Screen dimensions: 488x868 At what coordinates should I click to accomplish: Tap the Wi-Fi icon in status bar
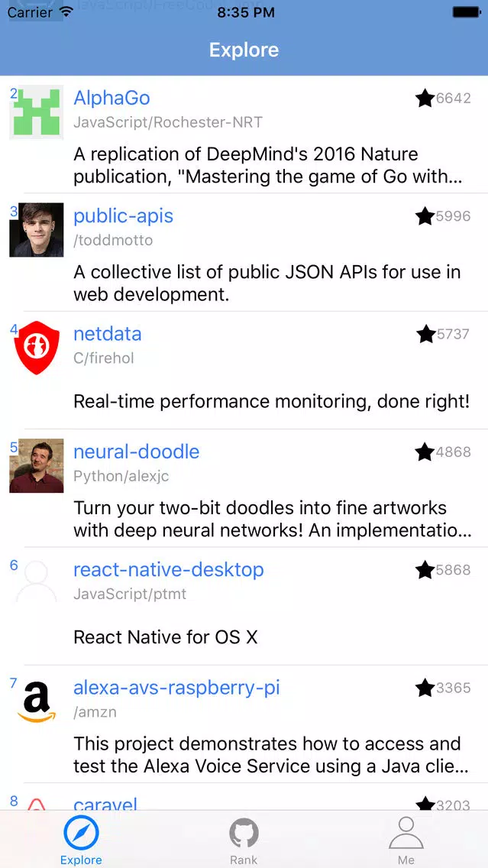click(x=66, y=12)
